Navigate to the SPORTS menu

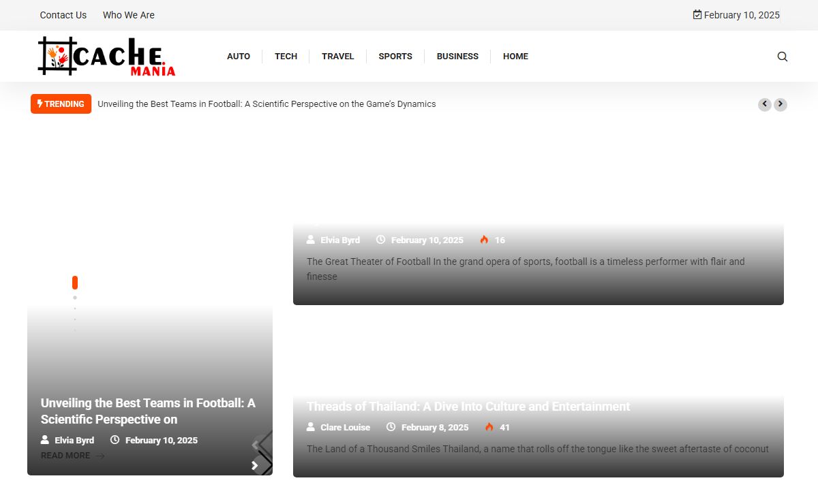coord(395,57)
